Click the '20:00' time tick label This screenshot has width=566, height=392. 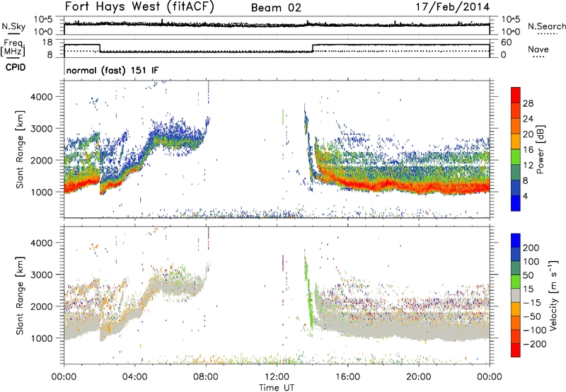click(x=419, y=377)
